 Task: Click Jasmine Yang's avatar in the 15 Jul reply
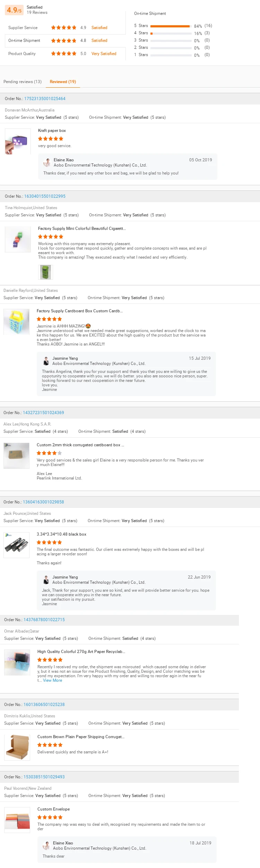tap(46, 361)
